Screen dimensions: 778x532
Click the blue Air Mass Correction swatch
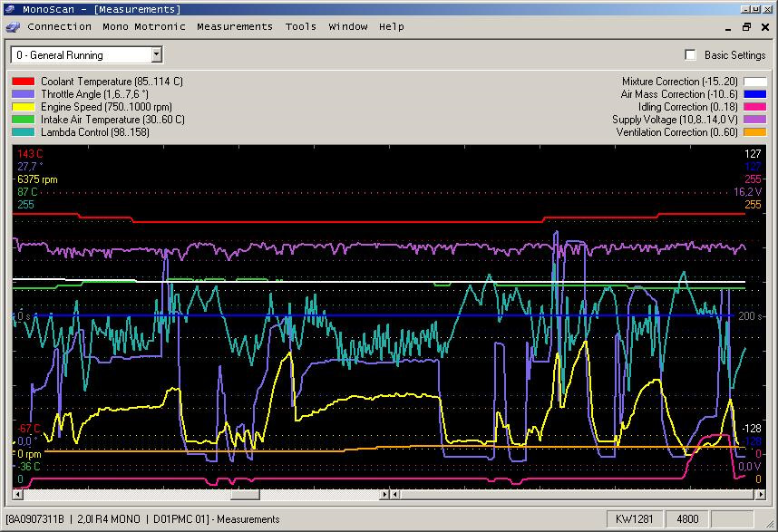point(754,93)
